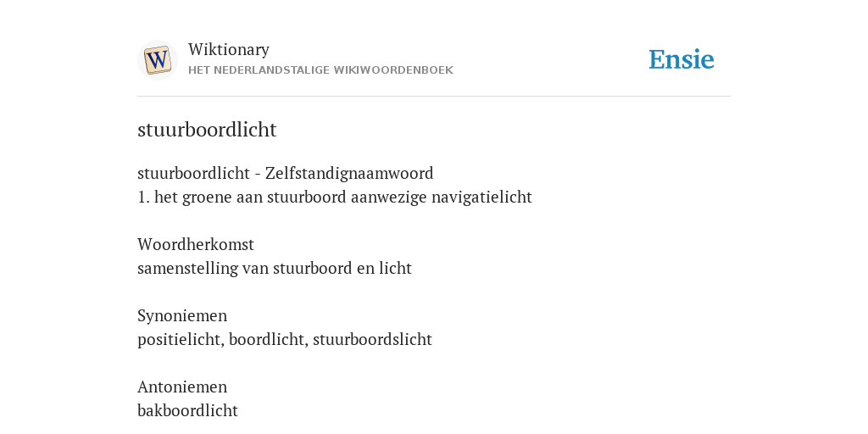Click the Antoniemen section label
Viewport: 868px width, 434px height.
[x=182, y=387]
